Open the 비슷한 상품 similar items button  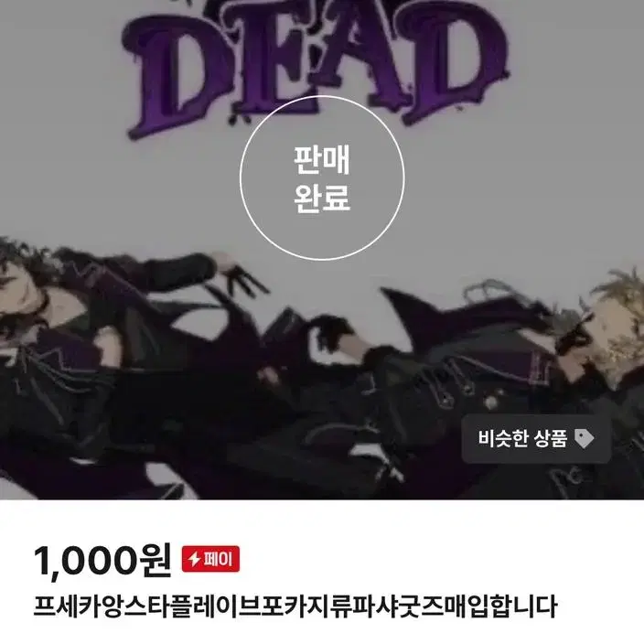point(536,439)
